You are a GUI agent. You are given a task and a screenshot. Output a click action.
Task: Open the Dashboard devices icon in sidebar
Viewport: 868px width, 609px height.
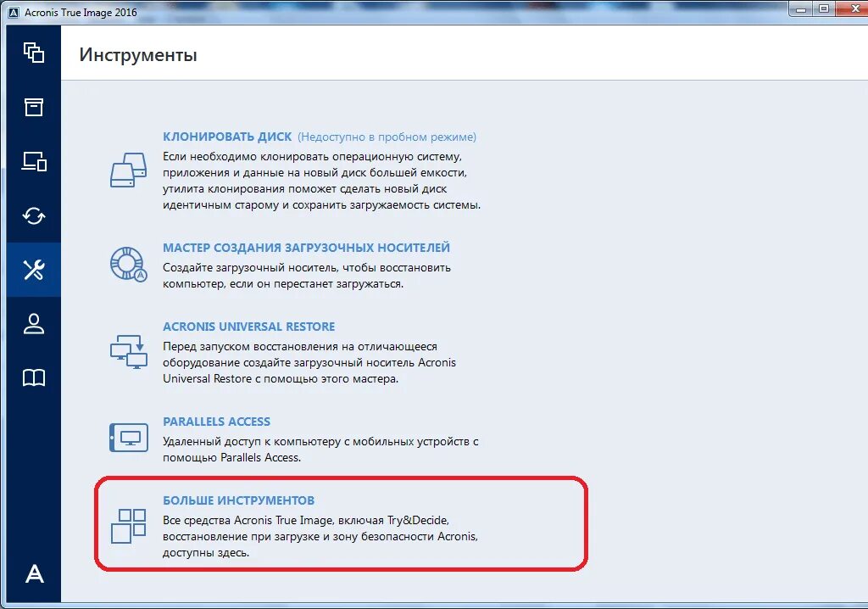(34, 161)
